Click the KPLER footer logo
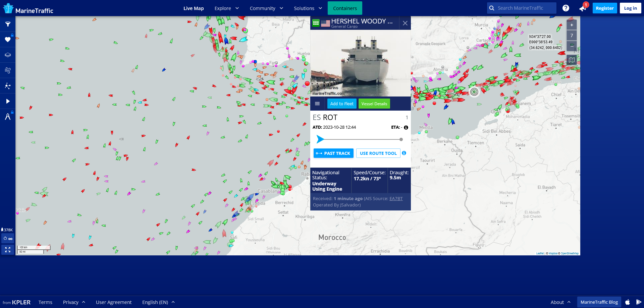 tap(21, 302)
